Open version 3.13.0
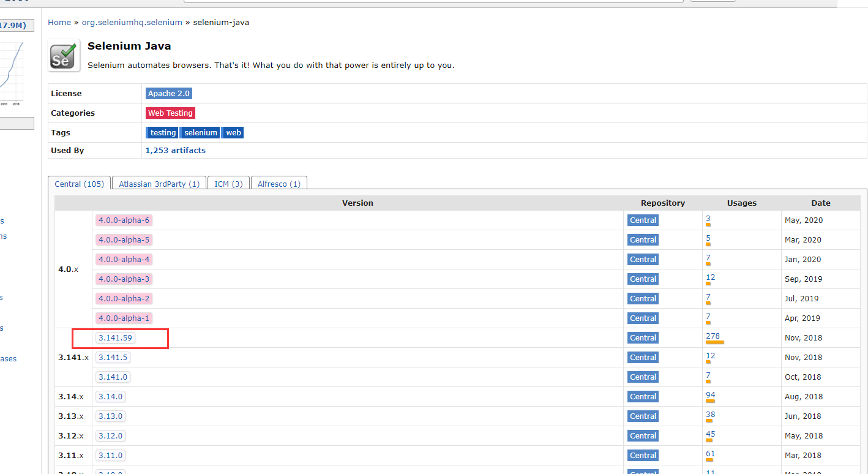868x474 pixels. pyautogui.click(x=110, y=416)
